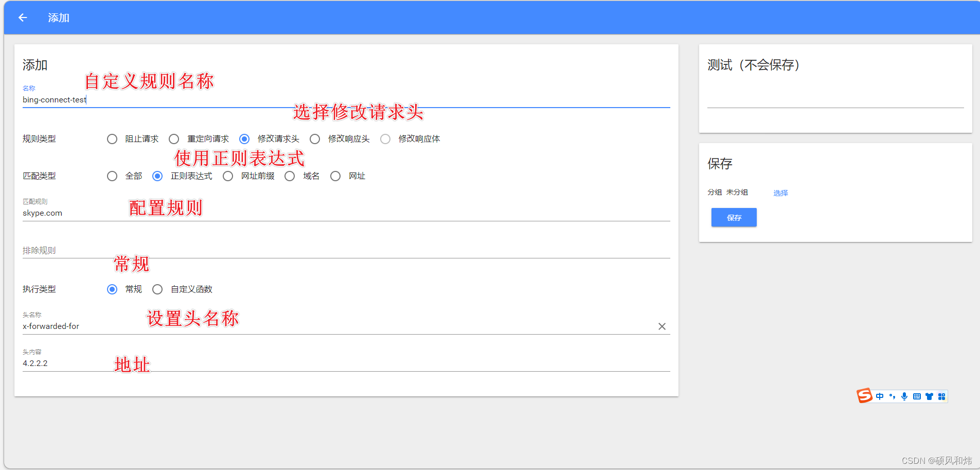Click the 匹配类型 label

(x=39, y=176)
